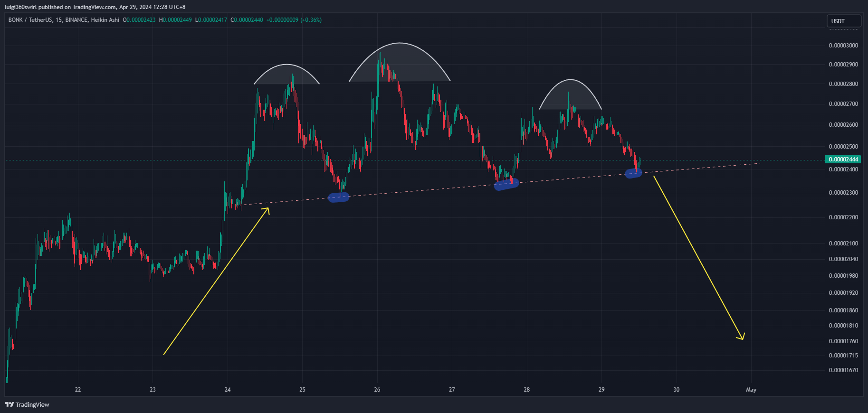Click price axis label 0.00002800

tap(843, 84)
